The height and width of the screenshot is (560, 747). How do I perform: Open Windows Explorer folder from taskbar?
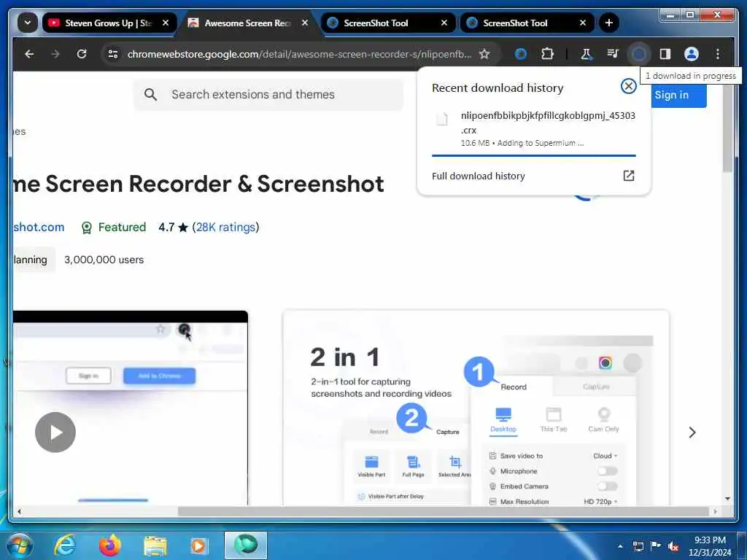click(155, 545)
